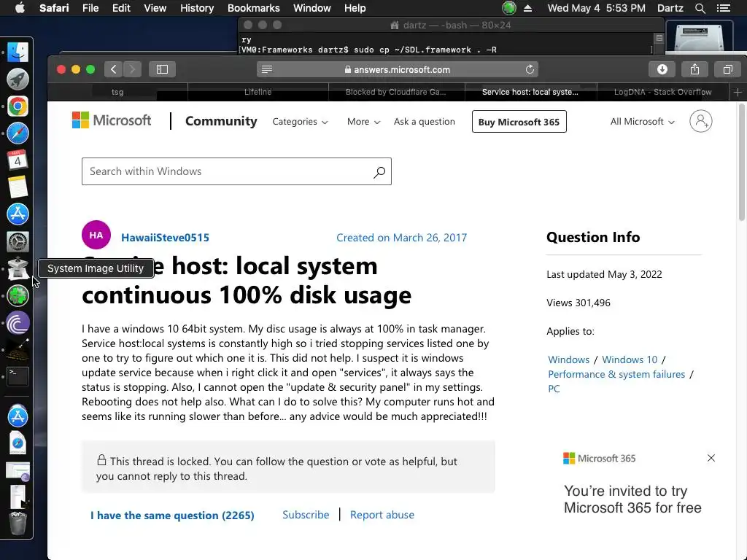This screenshot has width=747, height=560.
Task: Click the Community heading link
Action: click(x=221, y=122)
